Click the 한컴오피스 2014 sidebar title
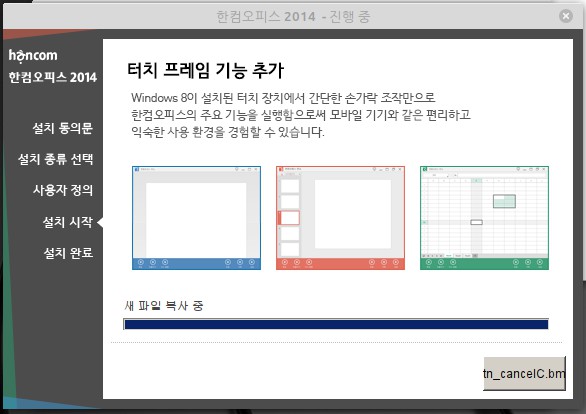Screen dimensions: 586x414 (x=53, y=77)
